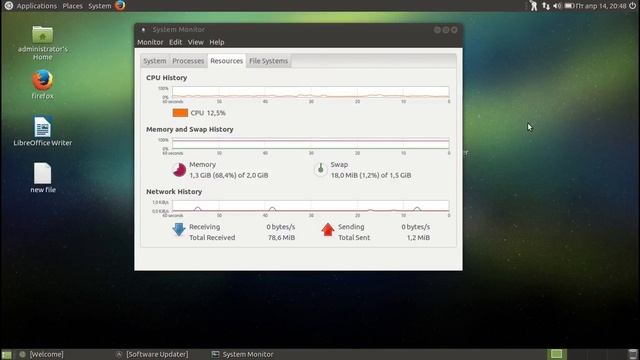Click the System Monitor window menu icon in titlebar

143,29
